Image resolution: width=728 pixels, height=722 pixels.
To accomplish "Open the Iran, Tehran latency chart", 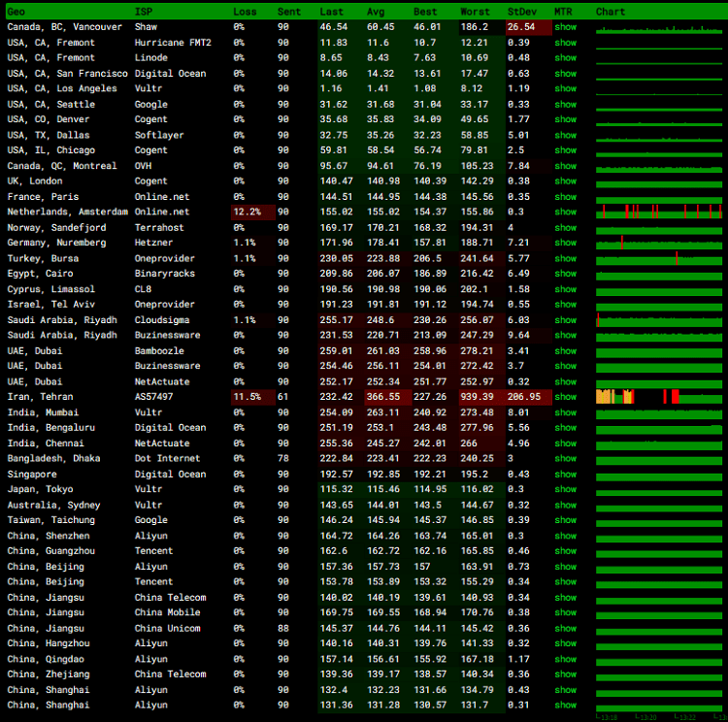I will pyautogui.click(x=659, y=397).
